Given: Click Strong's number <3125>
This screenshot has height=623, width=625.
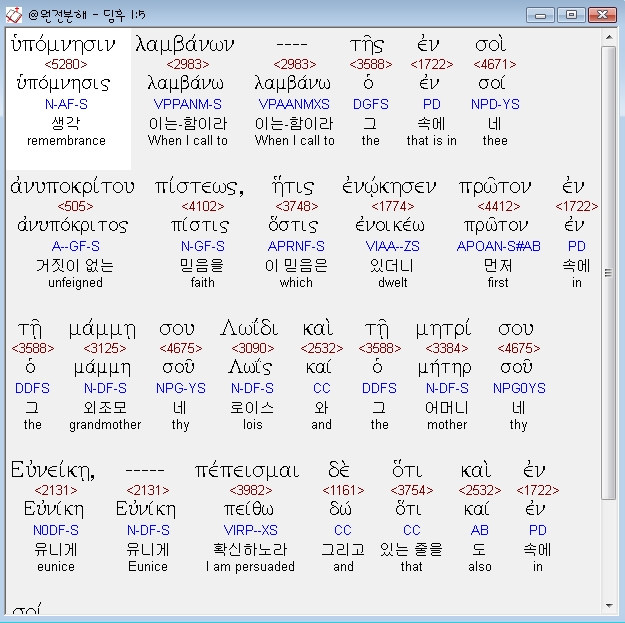Looking at the screenshot, I should (105, 348).
